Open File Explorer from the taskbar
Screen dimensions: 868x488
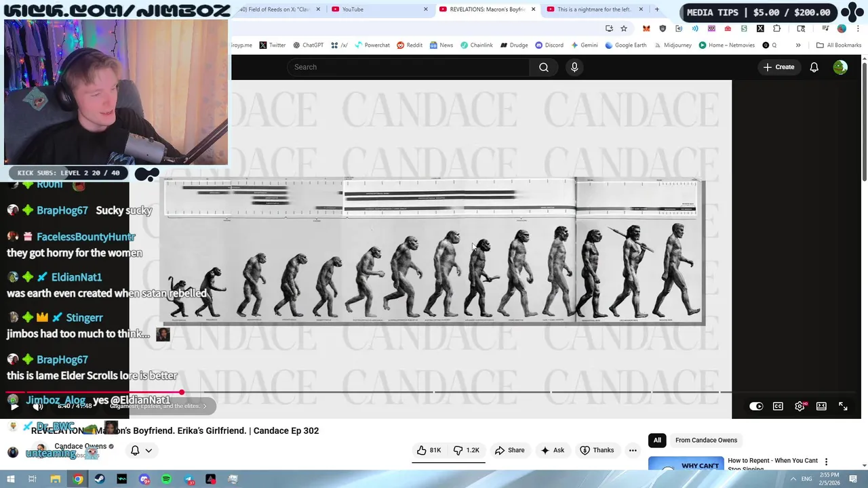(x=56, y=479)
